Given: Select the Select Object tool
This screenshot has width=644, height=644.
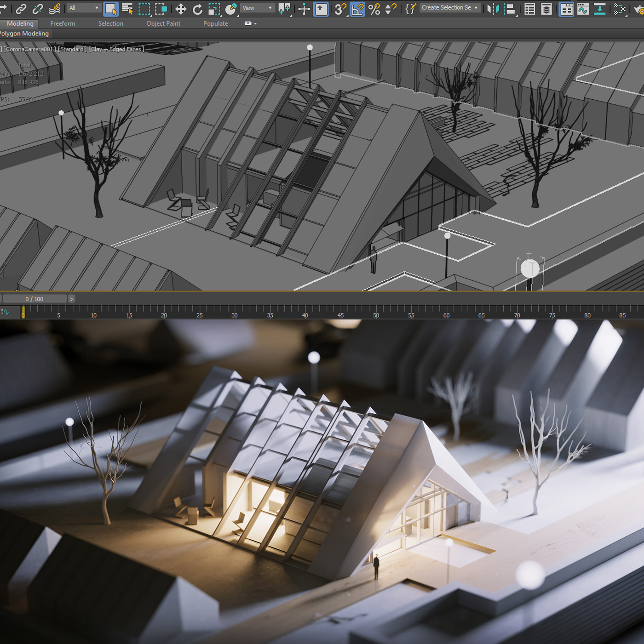Looking at the screenshot, I should tap(110, 9).
